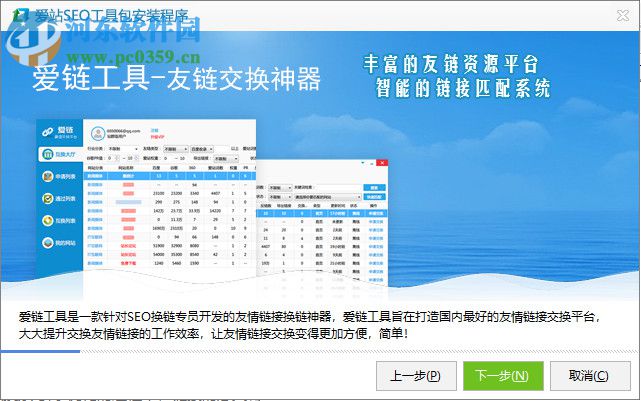Click the description line starting 大大提升交换友情链接
Image resolution: width=641 pixels, height=401 pixels.
coord(213,334)
